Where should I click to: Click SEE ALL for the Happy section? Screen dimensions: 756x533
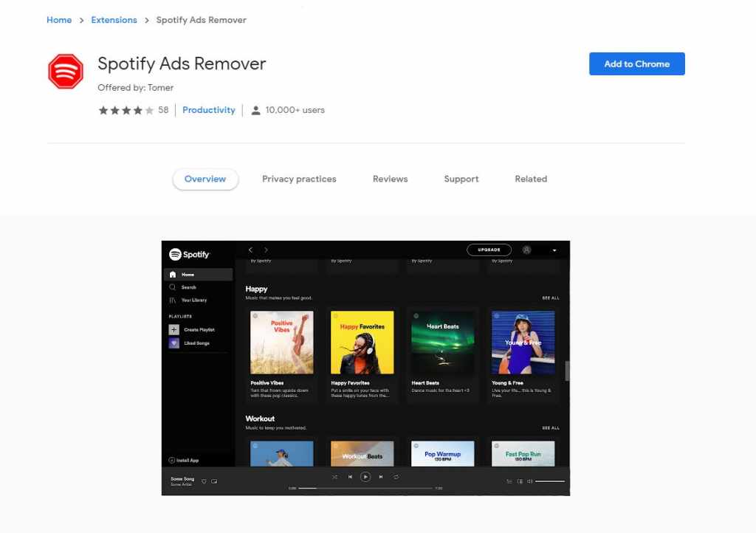[x=551, y=298]
